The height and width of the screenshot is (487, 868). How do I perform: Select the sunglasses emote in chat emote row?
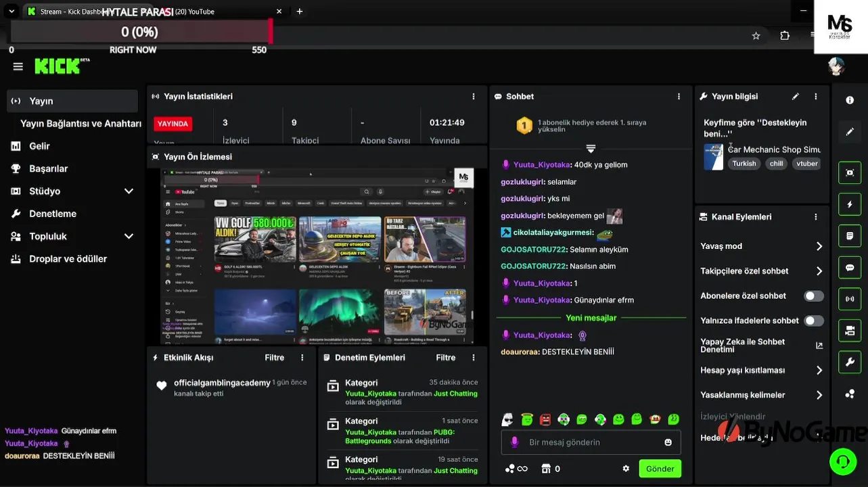coord(507,420)
